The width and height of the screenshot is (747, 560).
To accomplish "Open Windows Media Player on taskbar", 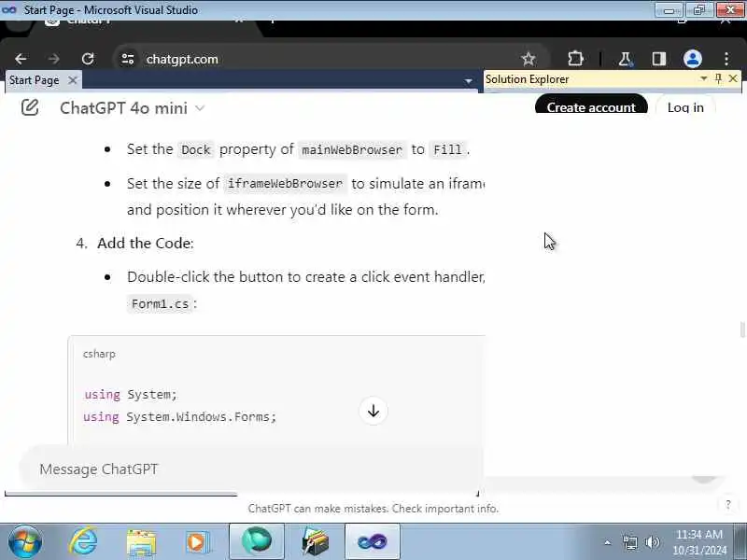I will 197,542.
